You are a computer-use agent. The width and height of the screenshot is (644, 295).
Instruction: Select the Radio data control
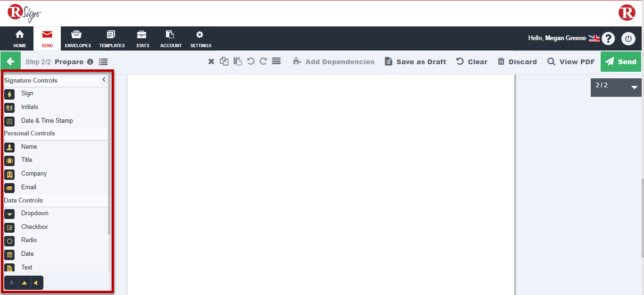[x=29, y=240]
